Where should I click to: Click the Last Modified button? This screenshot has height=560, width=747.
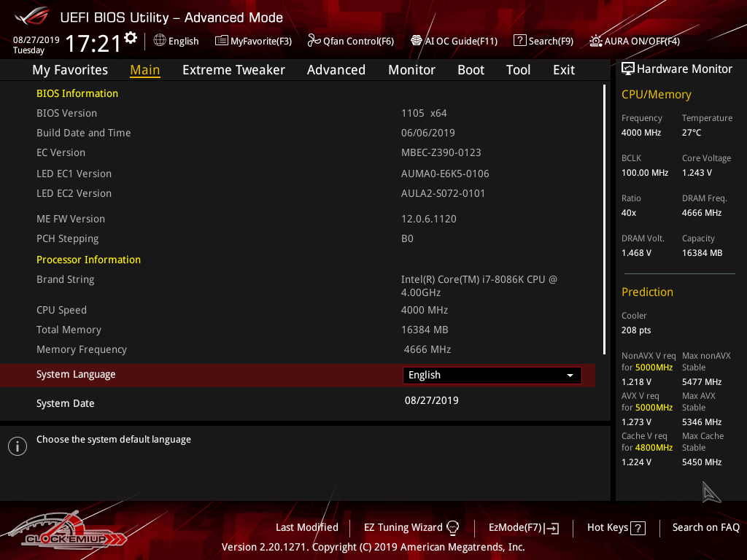click(x=306, y=527)
